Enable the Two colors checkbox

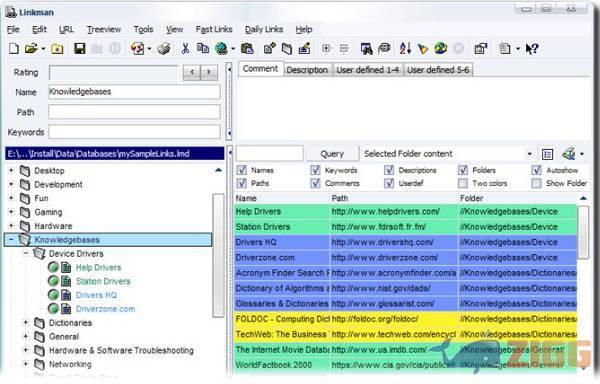pyautogui.click(x=463, y=183)
